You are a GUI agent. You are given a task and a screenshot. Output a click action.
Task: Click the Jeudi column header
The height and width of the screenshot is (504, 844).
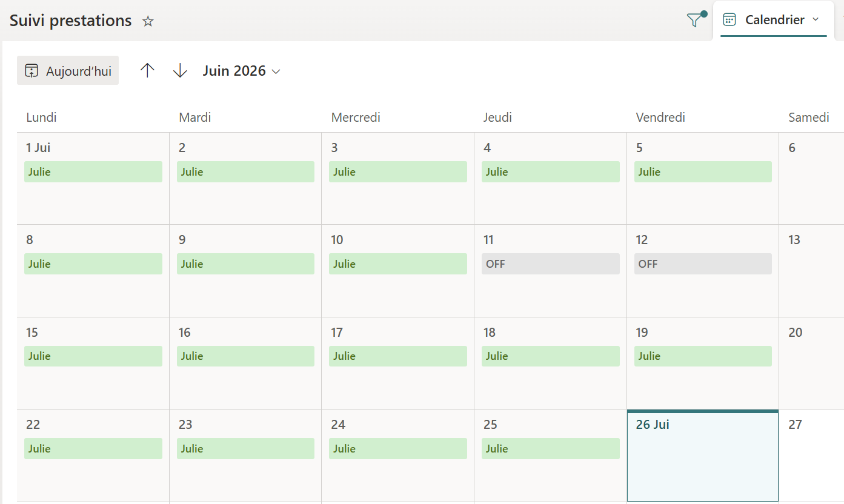click(497, 118)
